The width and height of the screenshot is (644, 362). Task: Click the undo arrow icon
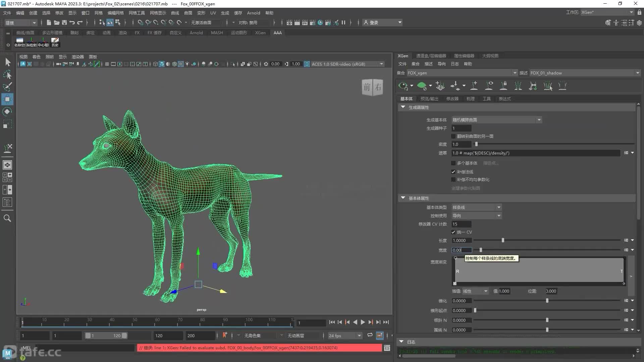click(x=72, y=22)
